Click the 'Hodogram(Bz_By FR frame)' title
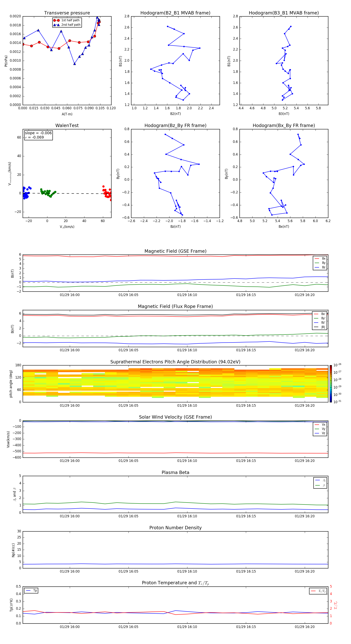351x644 pixels. coord(175,125)
